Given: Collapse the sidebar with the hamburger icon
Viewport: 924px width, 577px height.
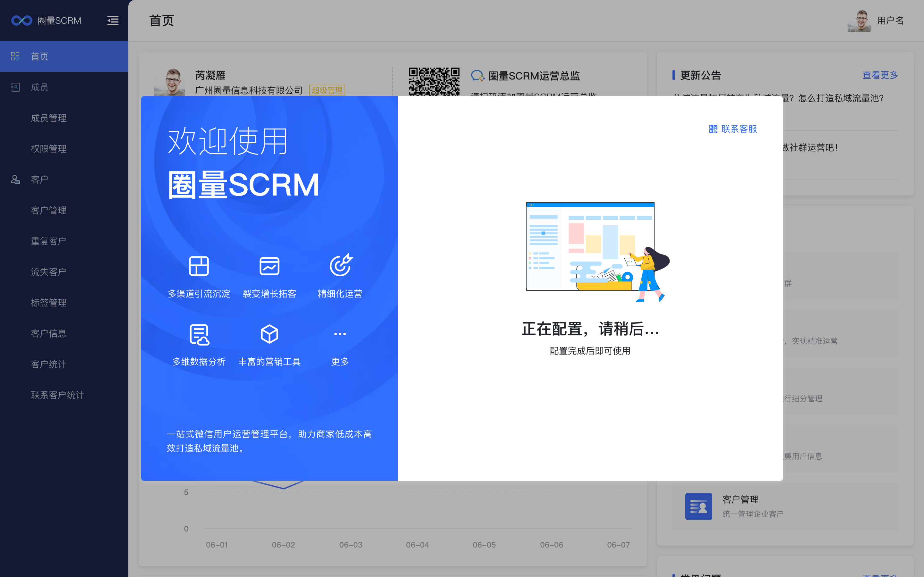Looking at the screenshot, I should pyautogui.click(x=113, y=21).
